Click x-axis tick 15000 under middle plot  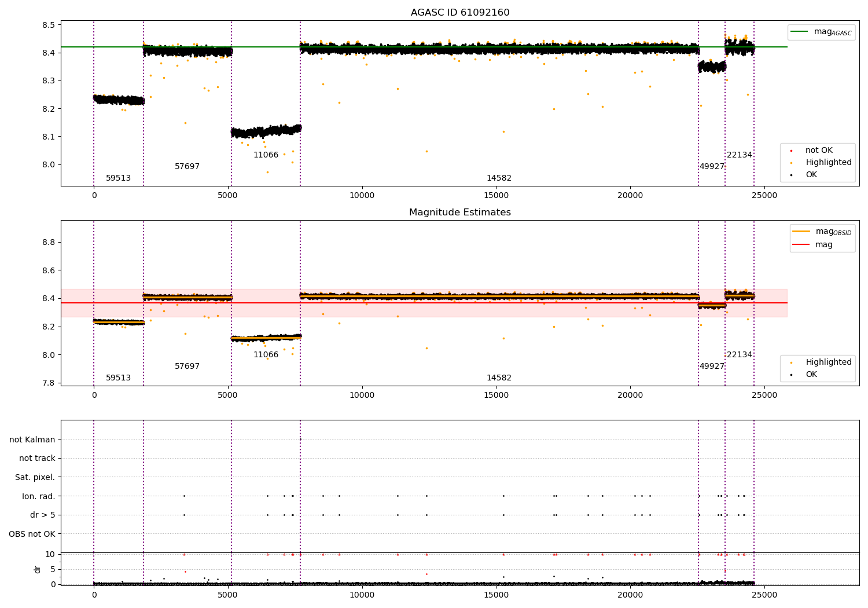click(496, 395)
